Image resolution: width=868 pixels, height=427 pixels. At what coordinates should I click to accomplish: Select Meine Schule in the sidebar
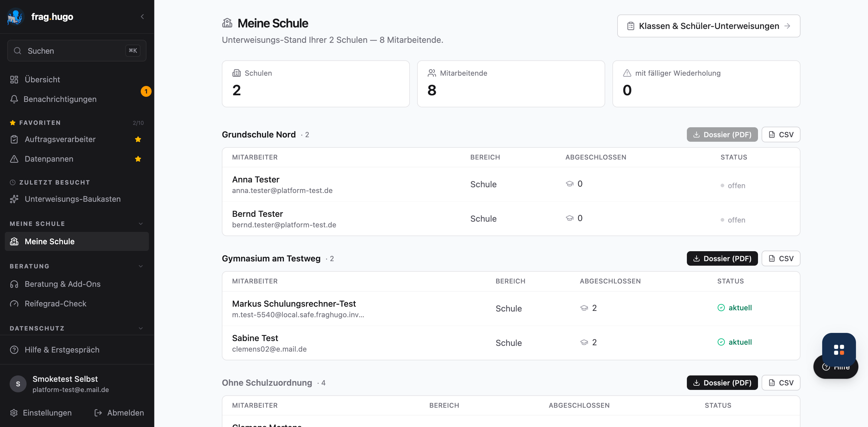(x=77, y=241)
